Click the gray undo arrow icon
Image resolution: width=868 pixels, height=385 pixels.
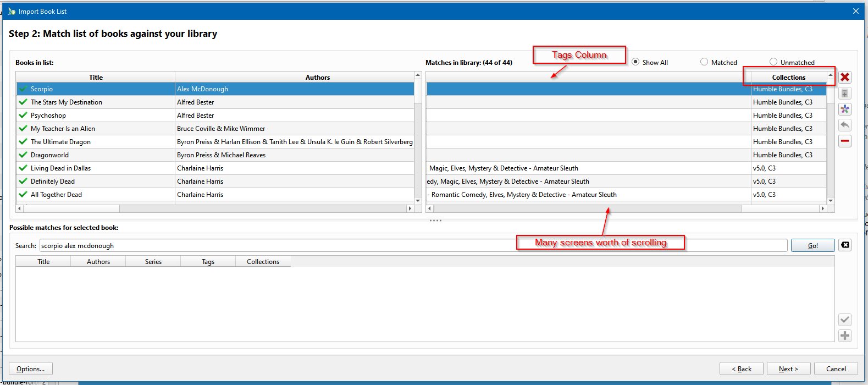(x=845, y=125)
